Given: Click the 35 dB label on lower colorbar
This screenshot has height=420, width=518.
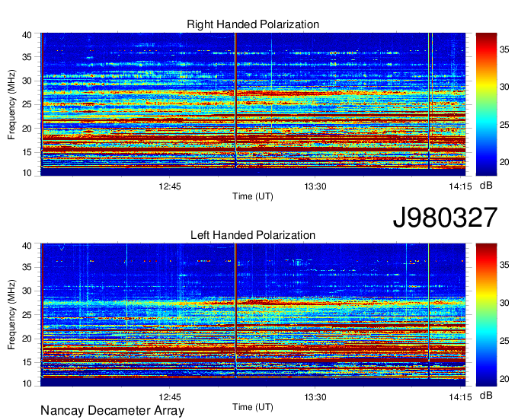Looking at the screenshot, I should (x=504, y=265).
